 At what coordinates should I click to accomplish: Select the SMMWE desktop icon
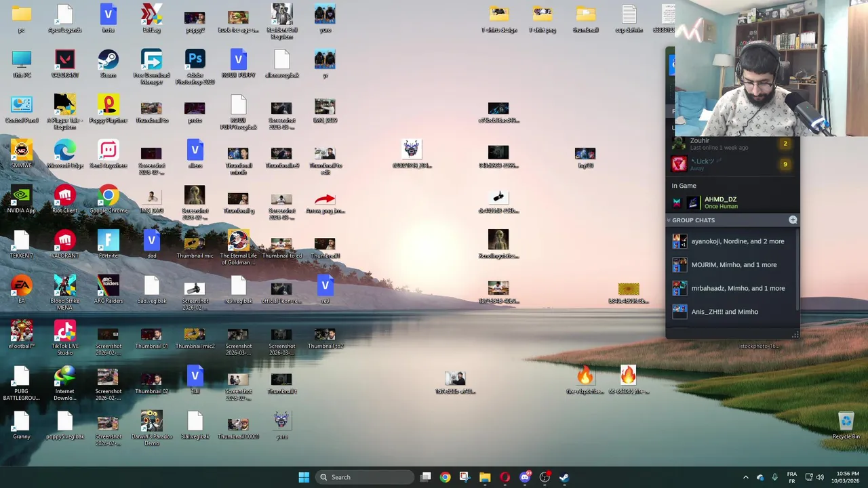click(x=21, y=154)
